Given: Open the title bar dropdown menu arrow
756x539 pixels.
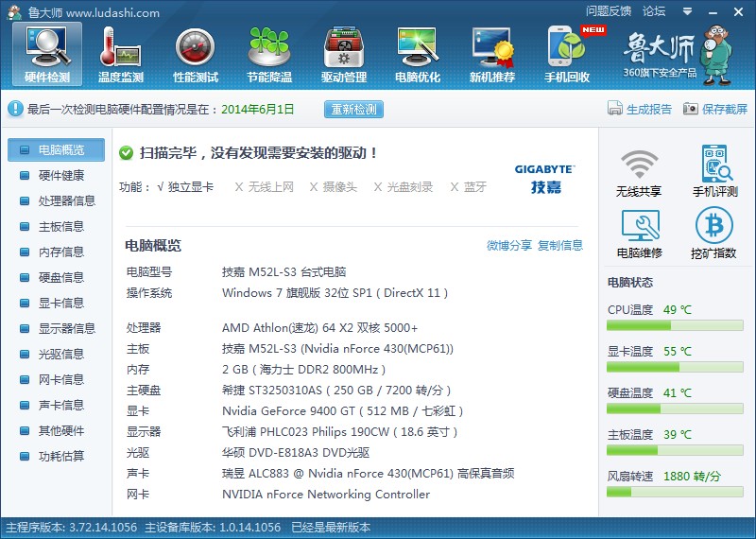Looking at the screenshot, I should tap(682, 11).
